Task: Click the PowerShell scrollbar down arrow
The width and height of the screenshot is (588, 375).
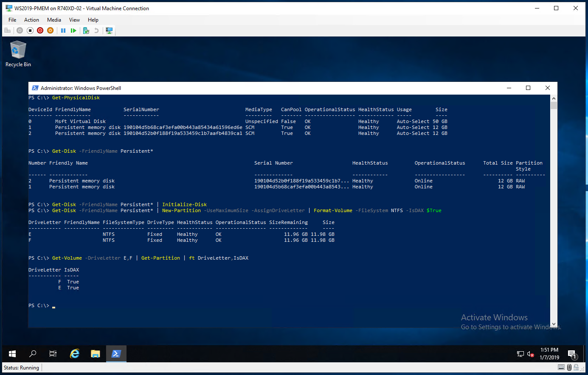Action: click(554, 324)
